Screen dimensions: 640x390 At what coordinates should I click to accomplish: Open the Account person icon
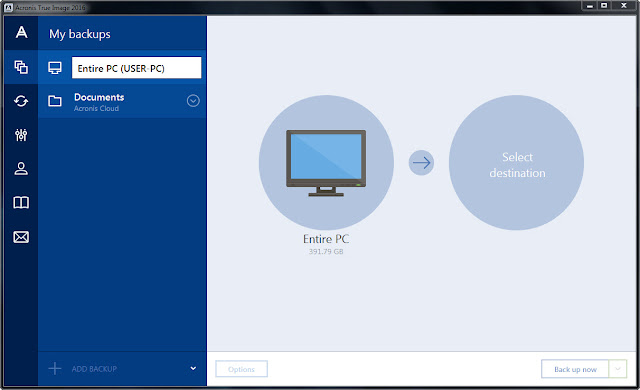tap(21, 168)
